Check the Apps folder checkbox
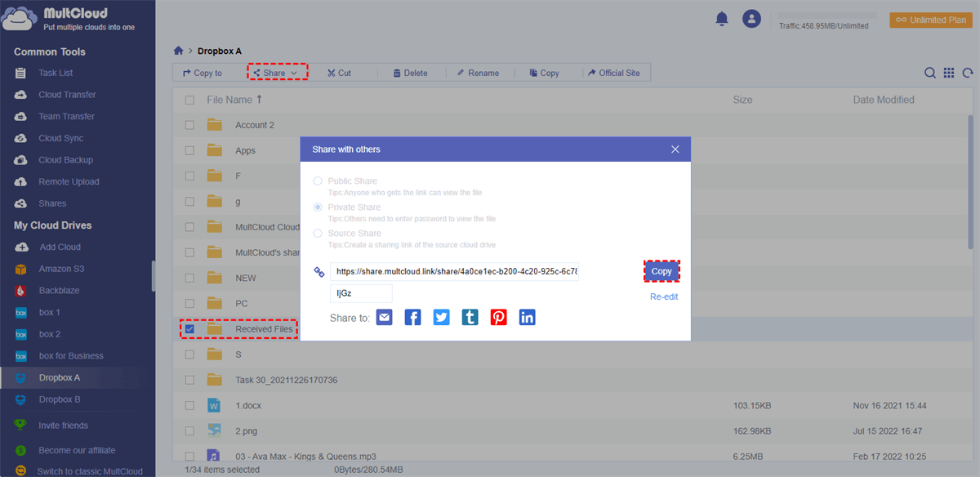 coord(189,150)
